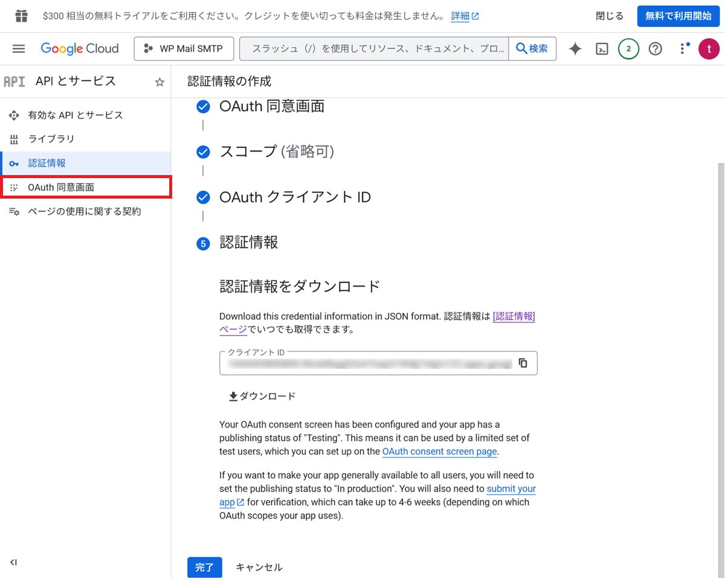
Task: Open the three-dot settings menu
Action: click(x=683, y=49)
